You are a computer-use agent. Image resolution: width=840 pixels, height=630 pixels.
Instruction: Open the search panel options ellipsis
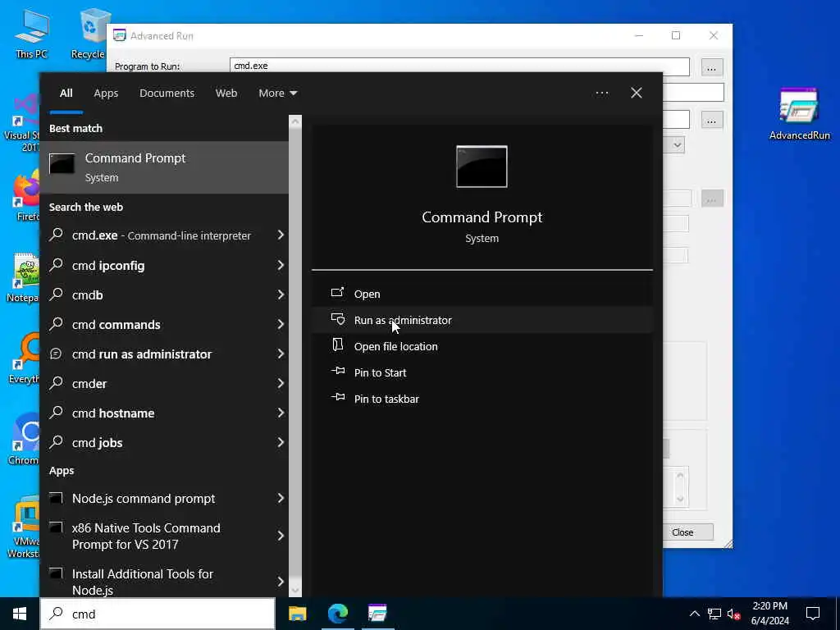pos(601,94)
